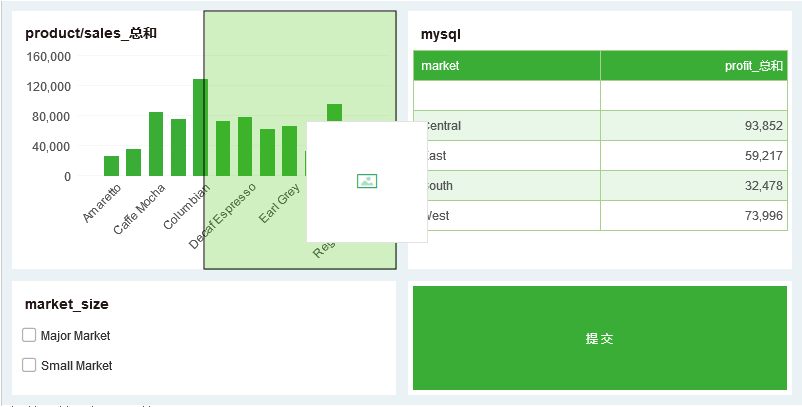Select the Caffe Mocha bar
Screen dimensions: 802x407
156,144
